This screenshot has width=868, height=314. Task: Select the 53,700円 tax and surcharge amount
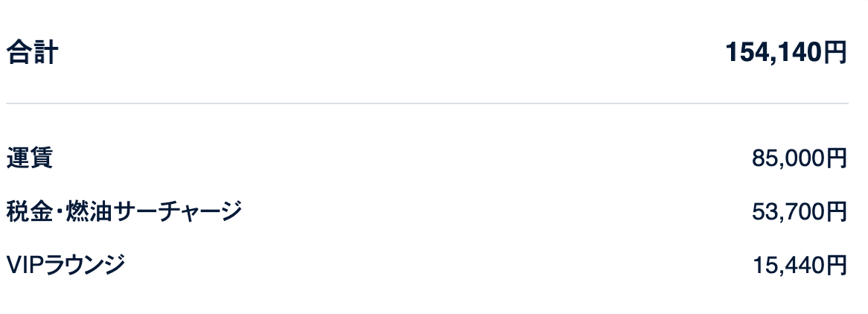800,211
